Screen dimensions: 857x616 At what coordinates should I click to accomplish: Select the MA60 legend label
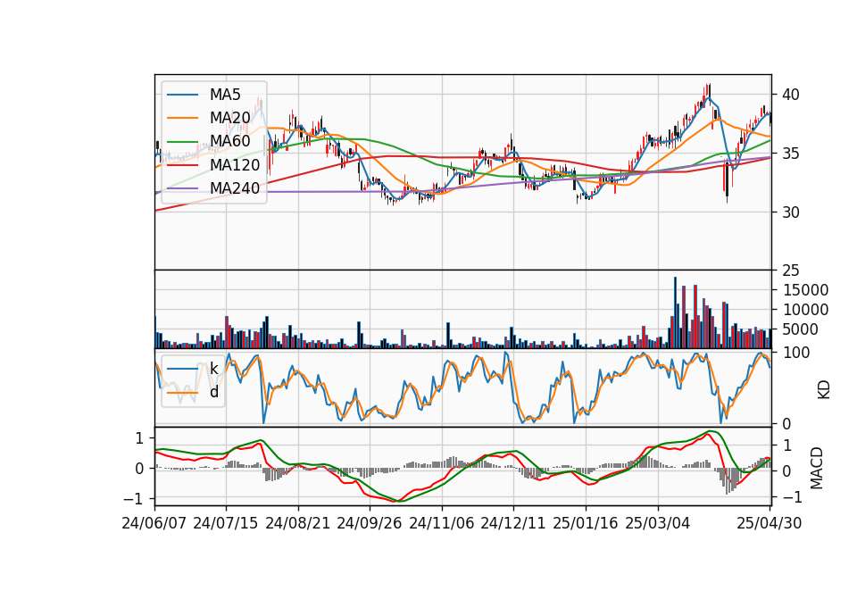(x=229, y=141)
